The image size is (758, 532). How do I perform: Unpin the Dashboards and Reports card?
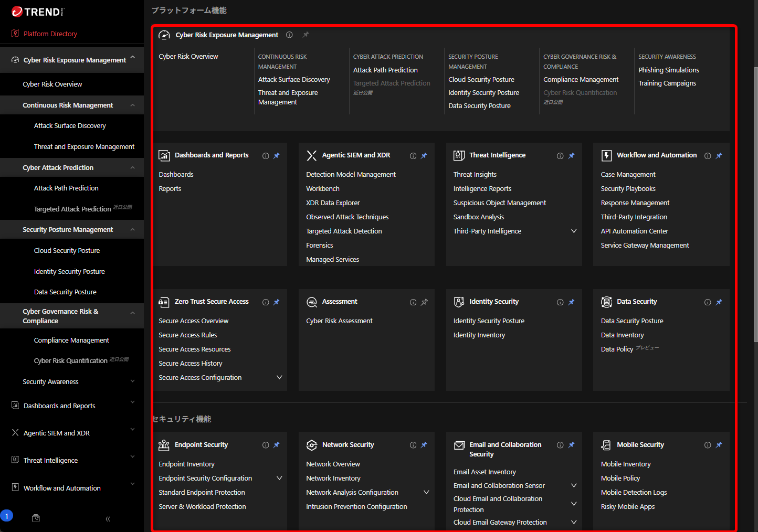pyautogui.click(x=277, y=156)
